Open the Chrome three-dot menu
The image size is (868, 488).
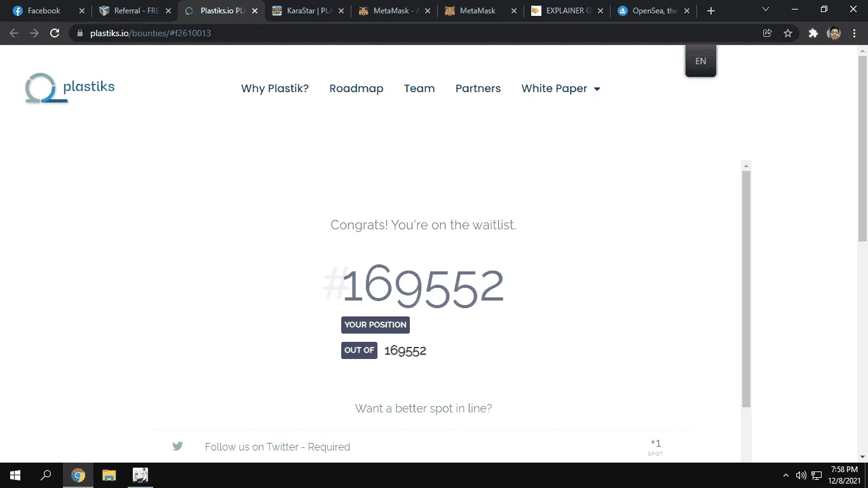pos(853,33)
